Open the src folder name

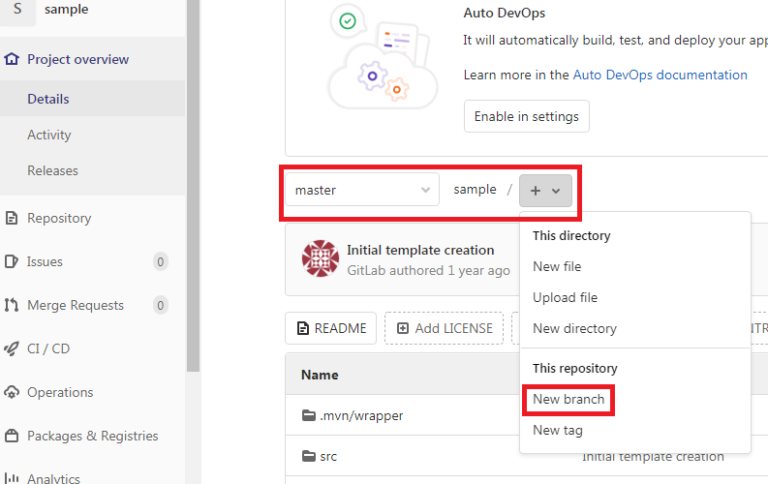328,457
